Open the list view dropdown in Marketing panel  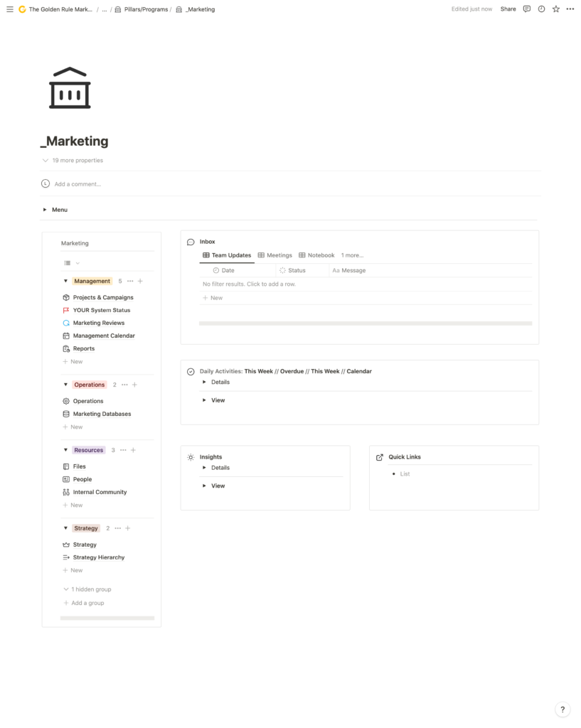coord(72,263)
